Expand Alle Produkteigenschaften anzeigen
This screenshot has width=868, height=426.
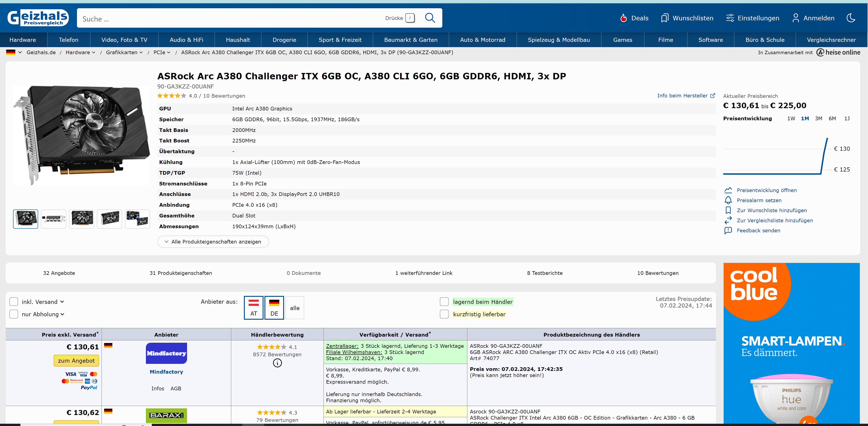[x=213, y=241]
